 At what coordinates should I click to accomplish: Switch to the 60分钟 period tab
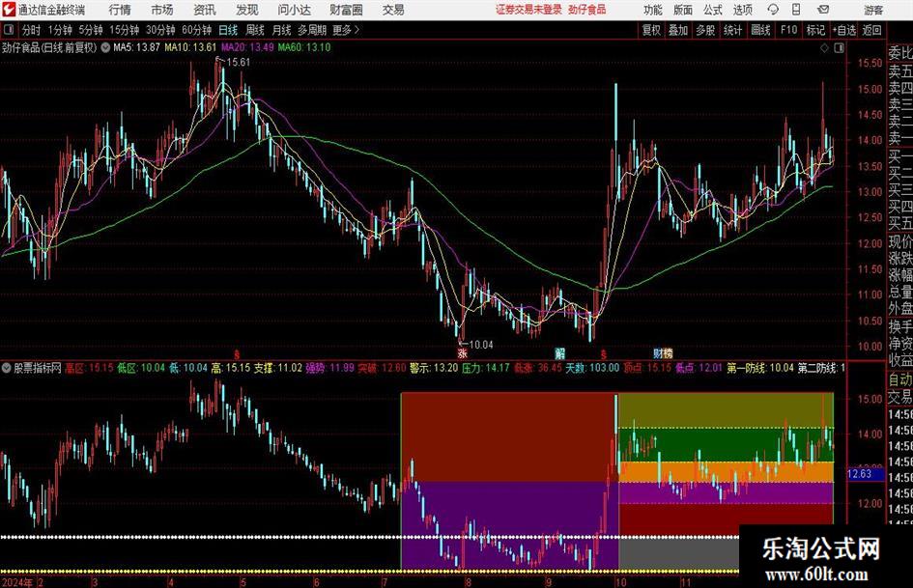pos(196,30)
